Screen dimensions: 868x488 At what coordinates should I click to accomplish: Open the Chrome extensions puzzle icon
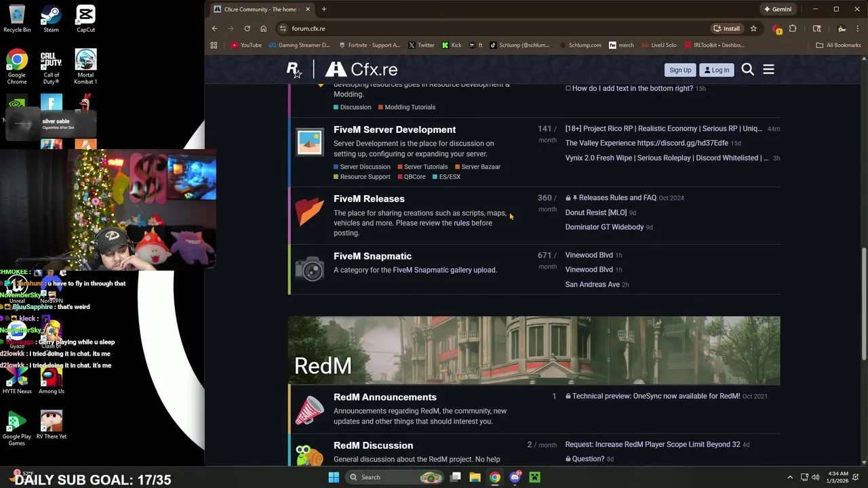[793, 28]
